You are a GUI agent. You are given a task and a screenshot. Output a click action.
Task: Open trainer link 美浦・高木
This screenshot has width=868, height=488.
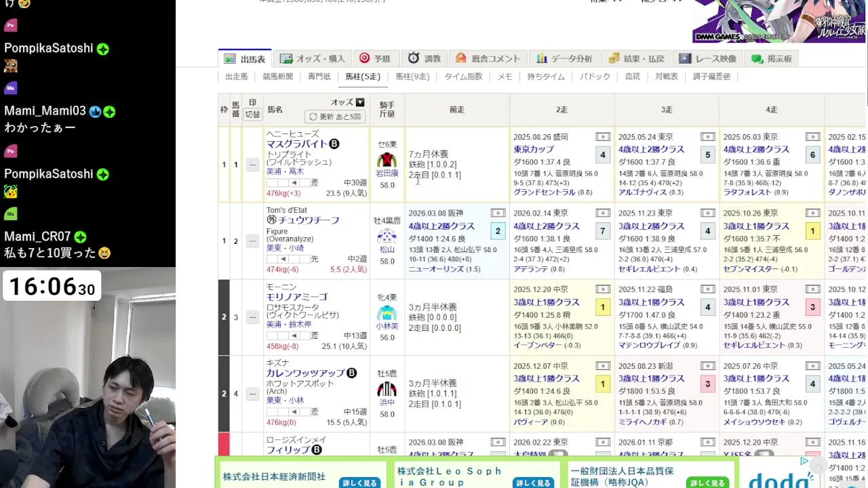point(285,172)
